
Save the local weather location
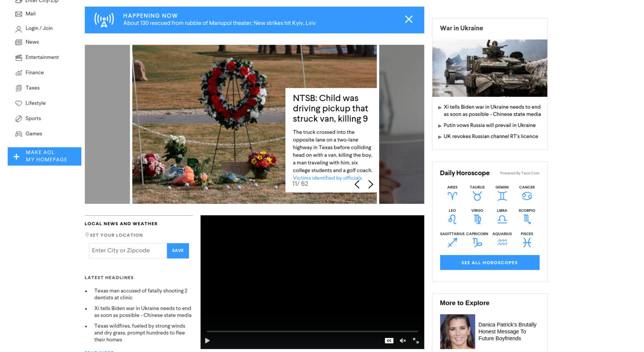click(x=178, y=251)
